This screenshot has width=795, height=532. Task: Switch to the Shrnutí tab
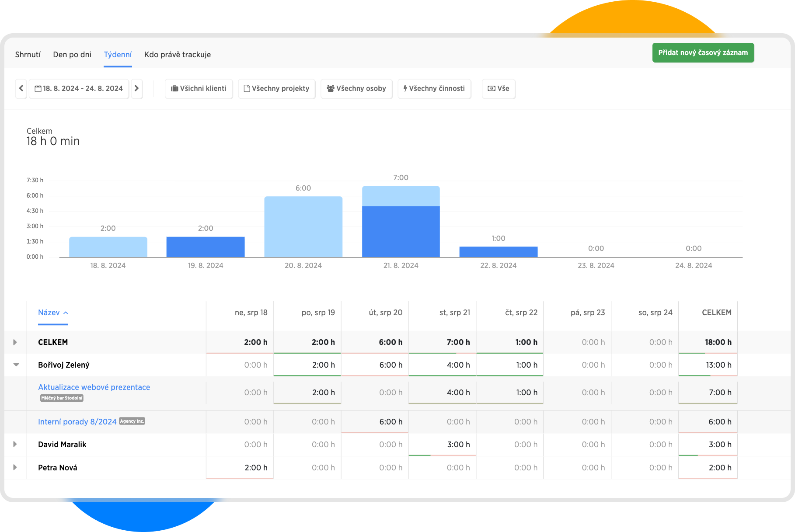pos(28,55)
